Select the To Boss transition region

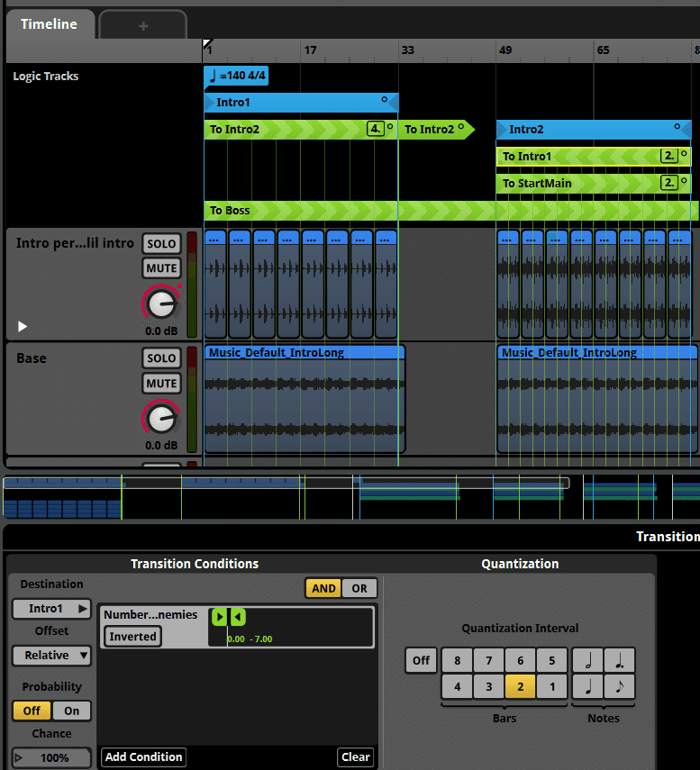tap(451, 210)
